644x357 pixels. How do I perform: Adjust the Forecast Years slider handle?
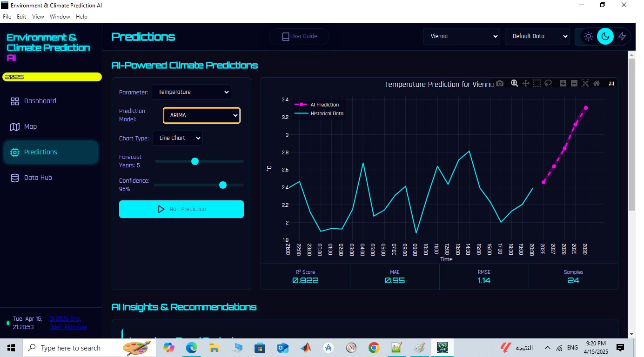coord(195,161)
